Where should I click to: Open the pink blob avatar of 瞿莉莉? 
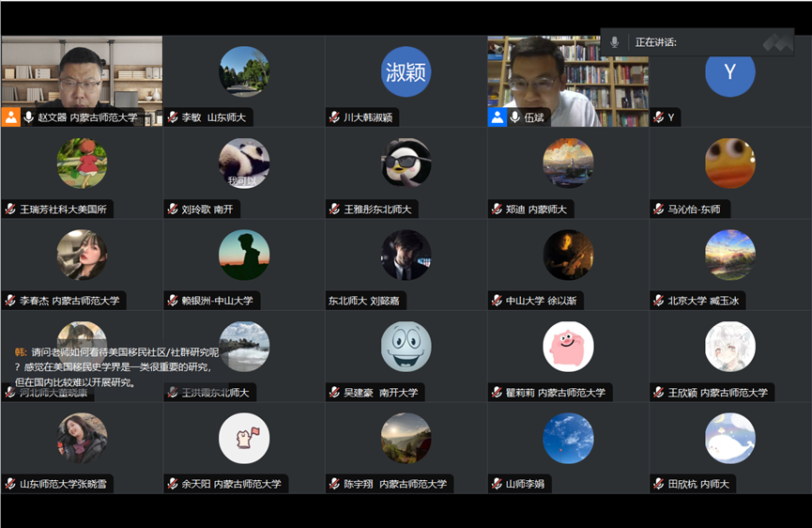pyautogui.click(x=568, y=346)
